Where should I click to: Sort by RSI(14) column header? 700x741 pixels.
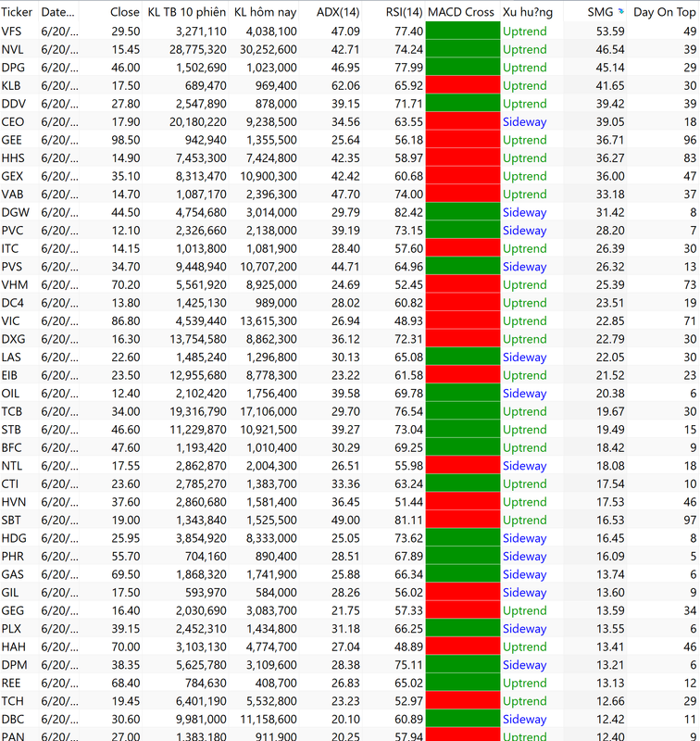point(404,12)
